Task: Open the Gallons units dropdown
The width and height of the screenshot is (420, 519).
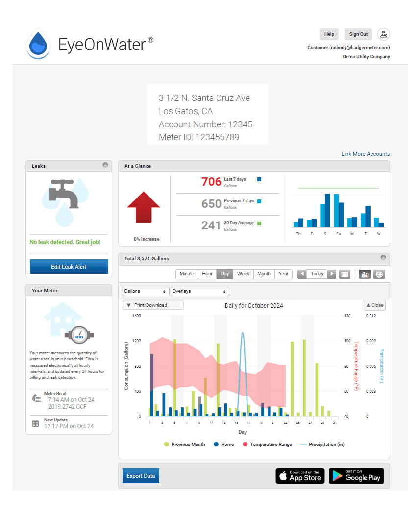Action: tap(146, 291)
